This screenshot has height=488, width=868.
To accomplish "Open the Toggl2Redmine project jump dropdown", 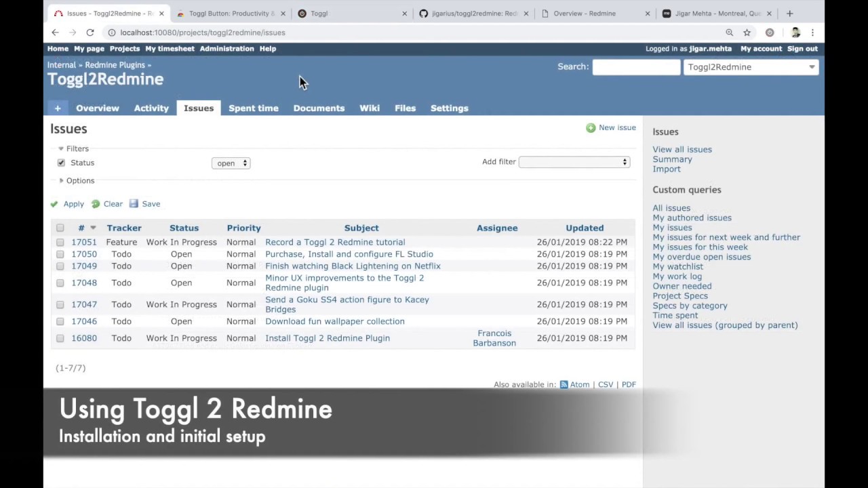I will point(751,67).
